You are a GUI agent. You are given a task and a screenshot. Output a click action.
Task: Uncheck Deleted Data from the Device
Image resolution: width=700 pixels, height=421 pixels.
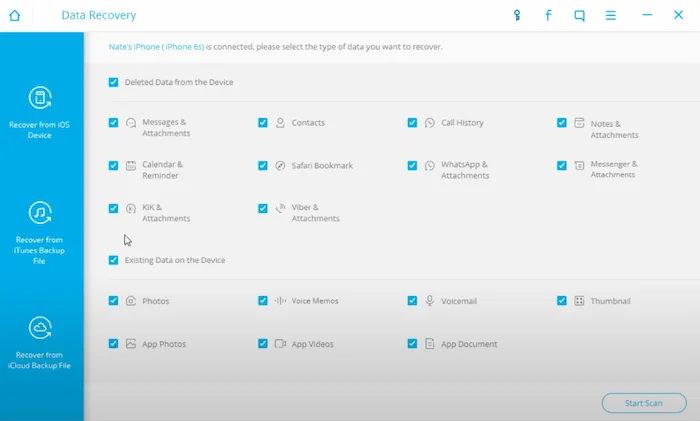point(113,82)
